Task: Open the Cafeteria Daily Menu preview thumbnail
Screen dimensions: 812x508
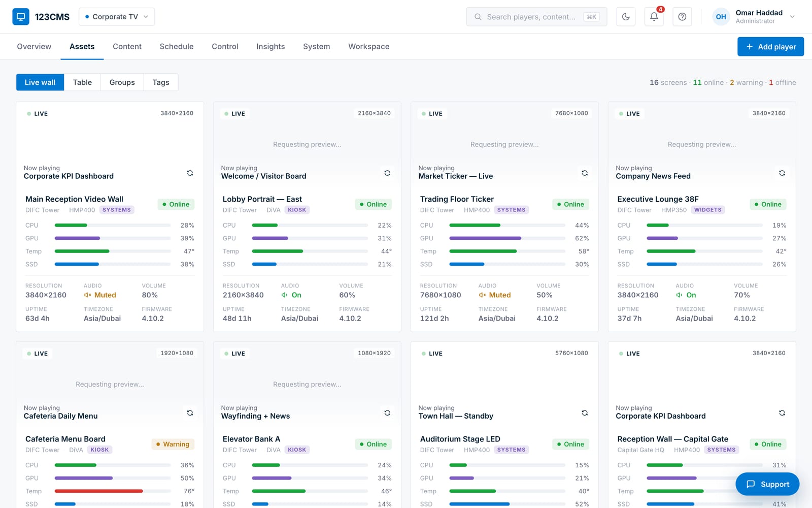Action: (110, 384)
